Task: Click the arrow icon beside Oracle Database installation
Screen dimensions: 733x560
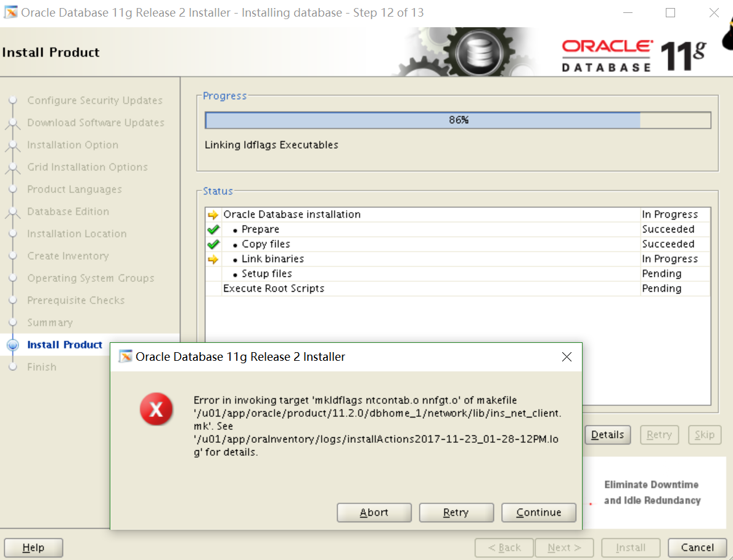Action: 213,215
